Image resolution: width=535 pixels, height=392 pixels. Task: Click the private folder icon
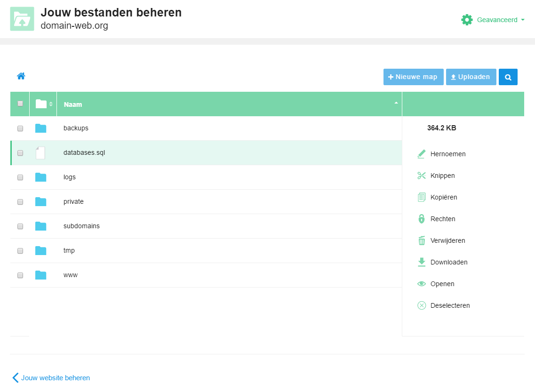click(40, 201)
